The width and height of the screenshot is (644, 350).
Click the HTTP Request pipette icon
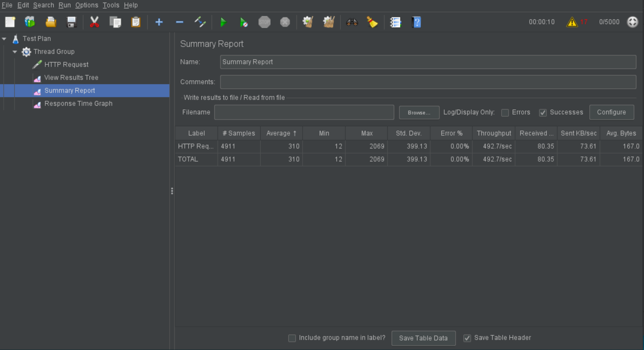(x=37, y=65)
